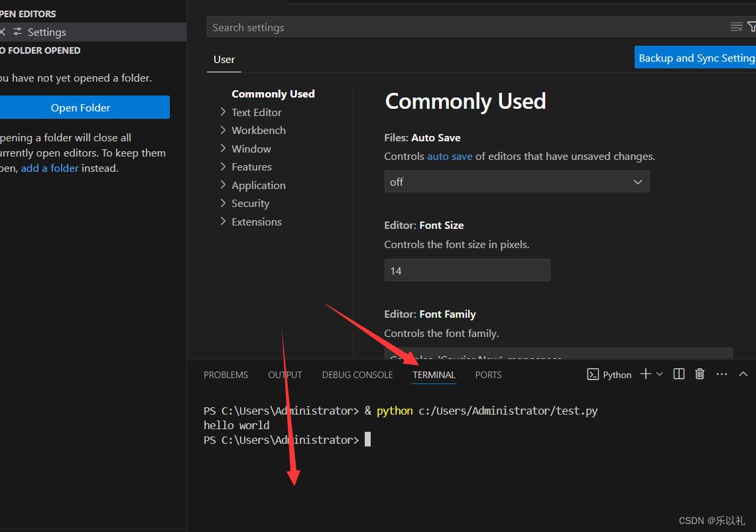Clear the settings search filter icon

[x=736, y=27]
